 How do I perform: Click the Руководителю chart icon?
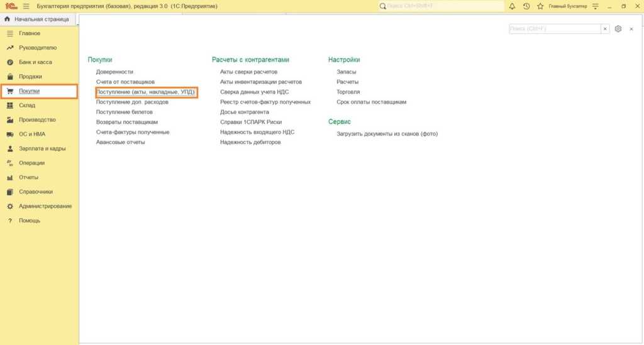click(x=10, y=48)
